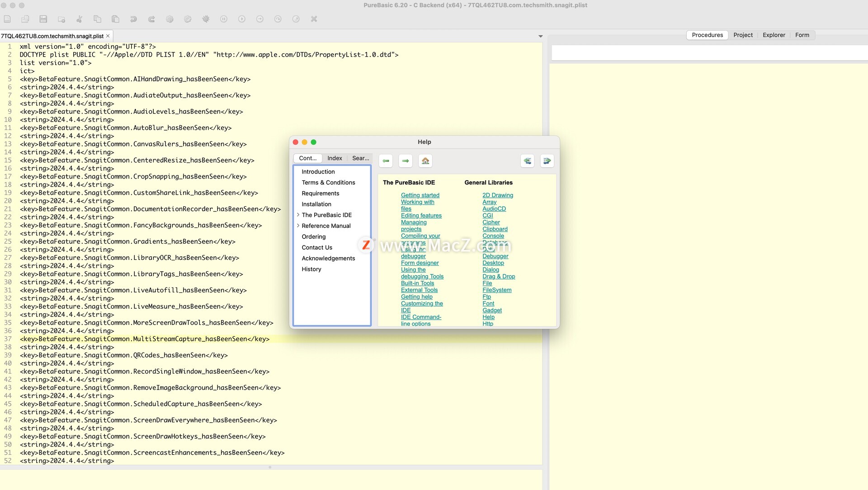Switch to the Form panel tab
The height and width of the screenshot is (490, 868).
[x=802, y=35]
